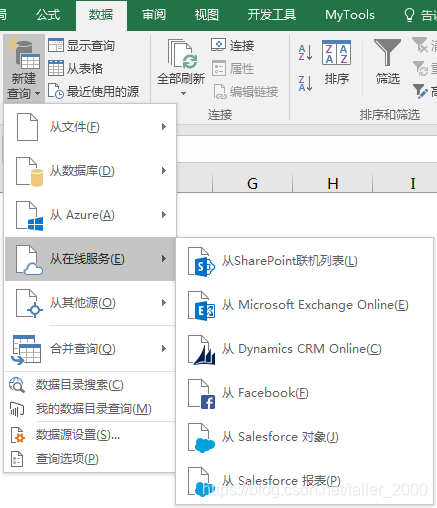Switch to the MyTools ribbon tab
The width and height of the screenshot is (437, 508).
[350, 15]
